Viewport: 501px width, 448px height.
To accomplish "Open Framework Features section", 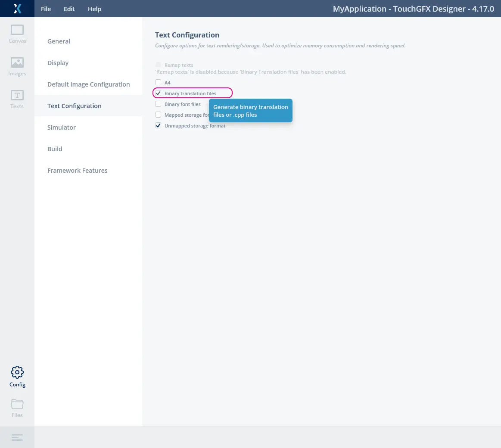I will click(x=77, y=171).
